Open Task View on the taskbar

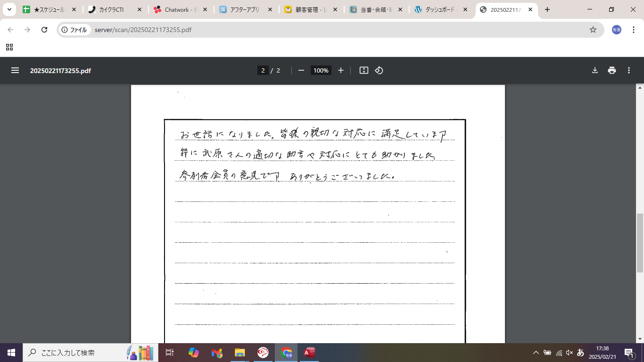point(170,353)
